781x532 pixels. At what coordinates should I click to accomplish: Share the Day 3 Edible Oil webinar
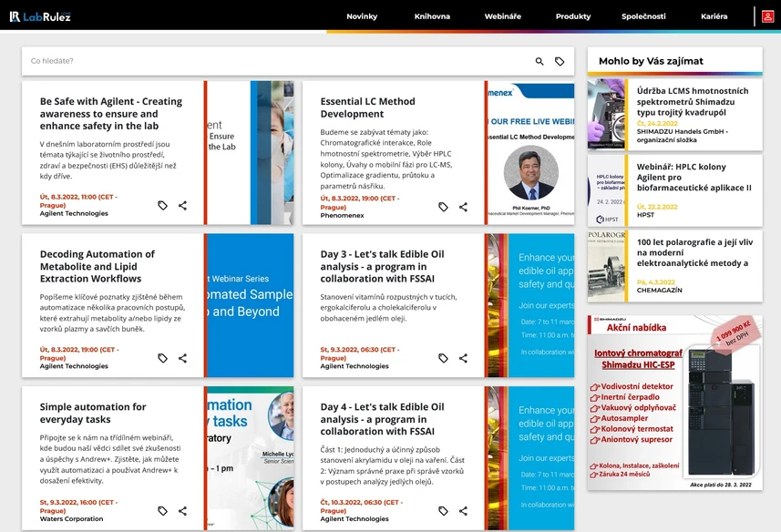tap(463, 358)
